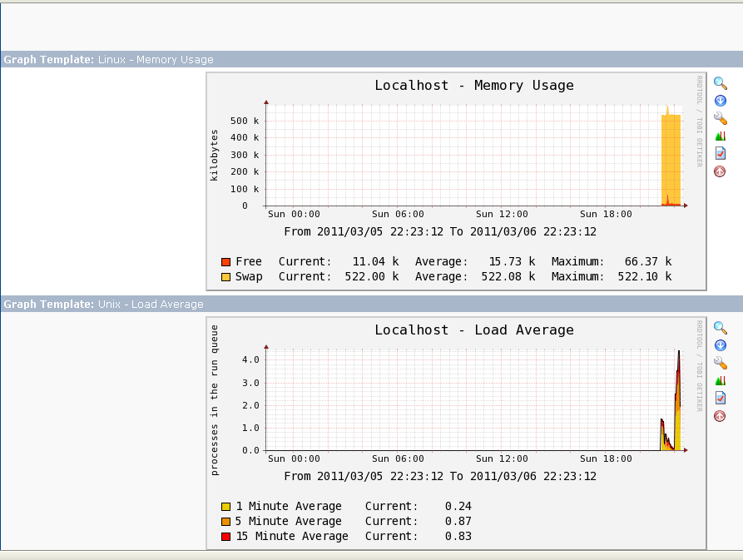Click the yellow Swap legend swatch
Image resolution: width=743 pixels, height=560 pixels.
(226, 277)
